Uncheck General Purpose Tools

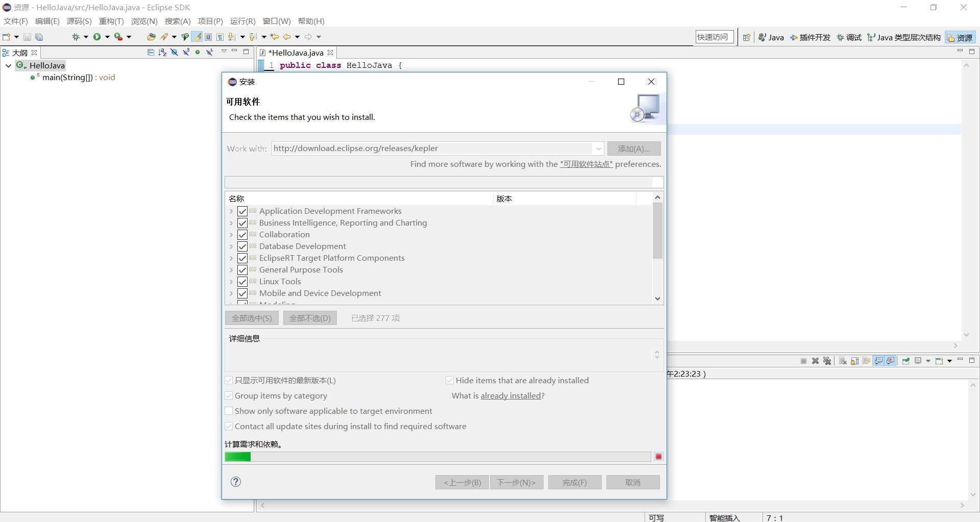[x=242, y=270]
